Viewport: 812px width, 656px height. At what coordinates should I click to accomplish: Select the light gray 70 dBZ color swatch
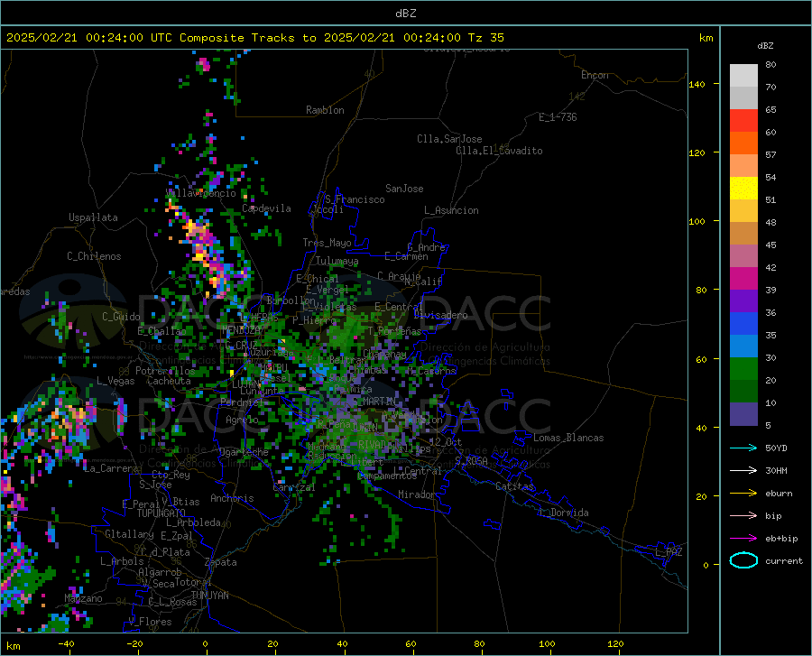click(743, 76)
